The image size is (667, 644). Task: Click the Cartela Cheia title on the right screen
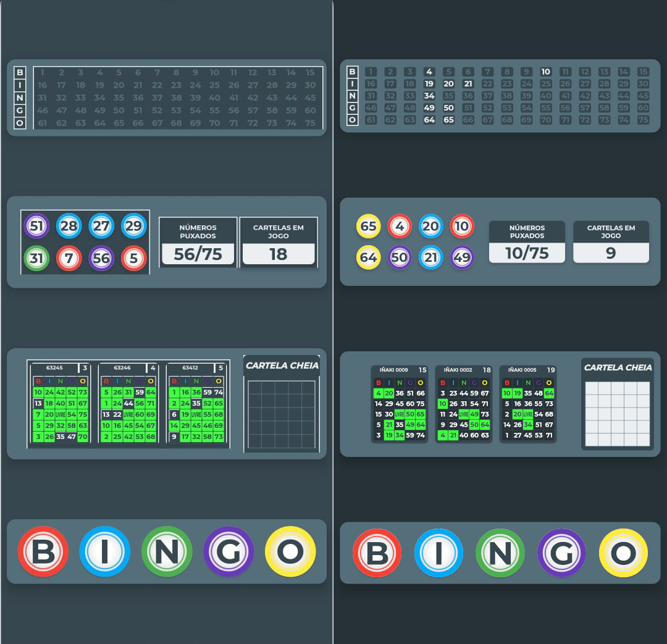pyautogui.click(x=618, y=367)
